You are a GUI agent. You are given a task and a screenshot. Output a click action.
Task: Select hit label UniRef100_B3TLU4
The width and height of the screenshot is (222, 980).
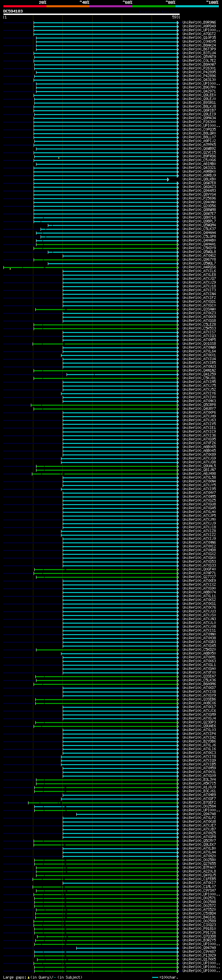199,53
